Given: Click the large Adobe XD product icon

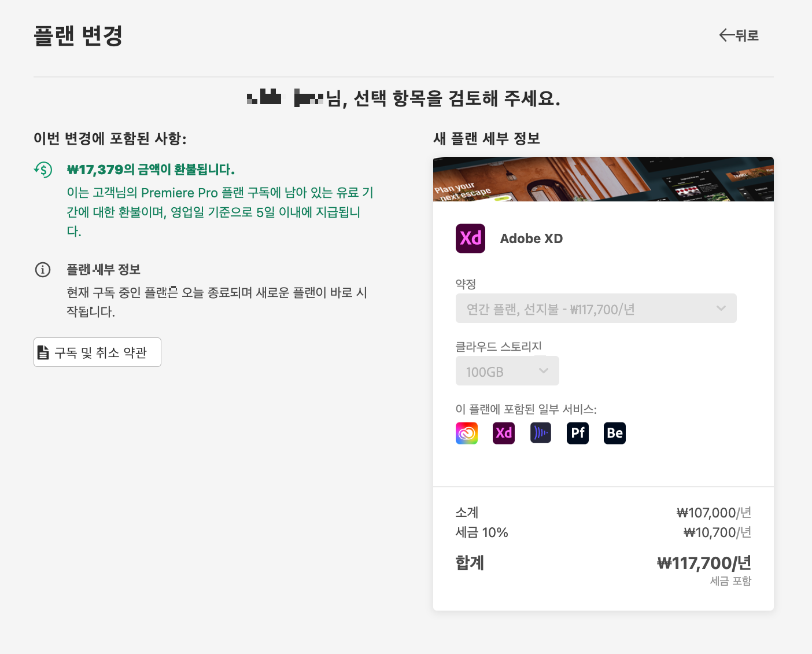Looking at the screenshot, I should 470,238.
